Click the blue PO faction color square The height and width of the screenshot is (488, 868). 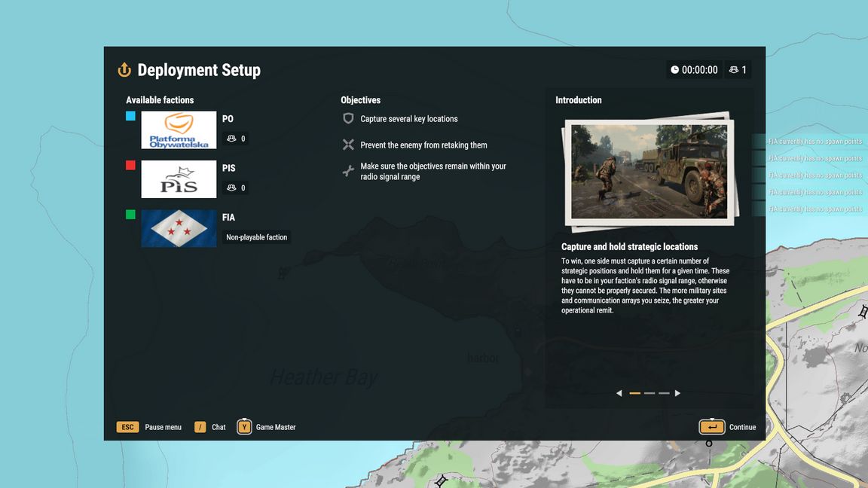[x=131, y=116]
